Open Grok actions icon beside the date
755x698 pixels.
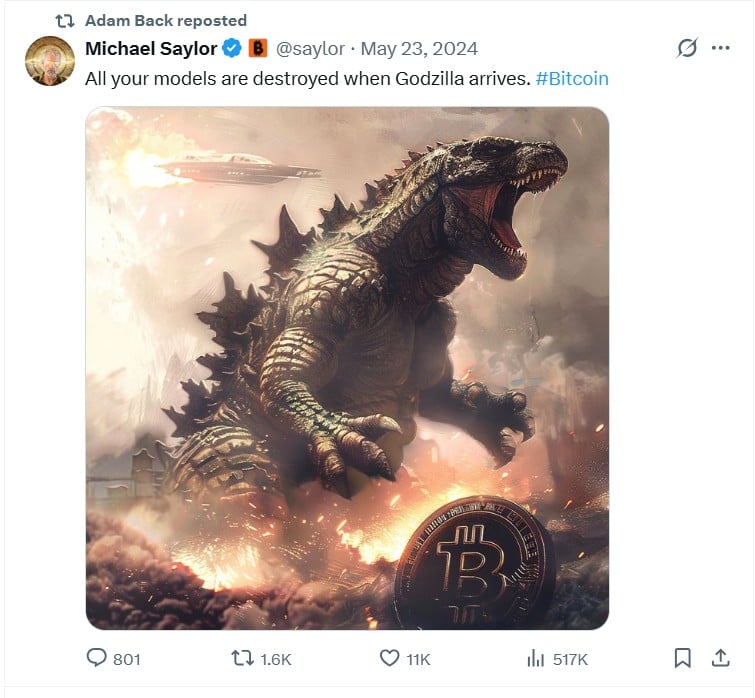686,48
